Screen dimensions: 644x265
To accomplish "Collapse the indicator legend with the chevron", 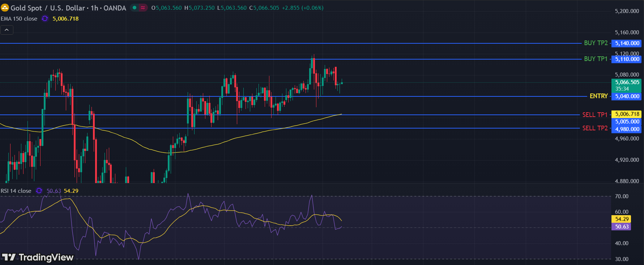I will click(7, 30).
